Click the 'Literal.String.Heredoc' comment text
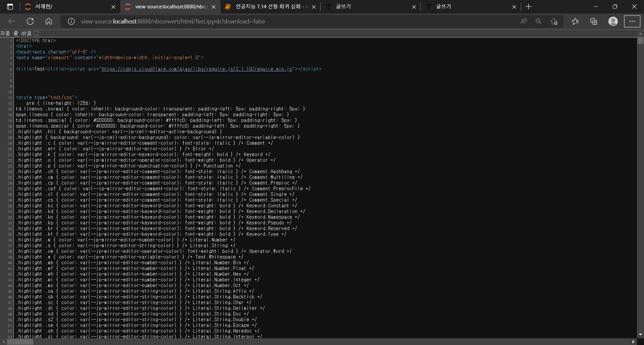The image size is (644, 345). pyautogui.click(x=222, y=331)
